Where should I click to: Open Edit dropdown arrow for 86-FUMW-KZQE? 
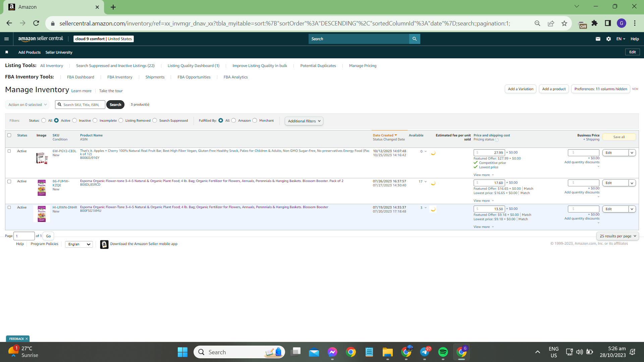coord(632,183)
